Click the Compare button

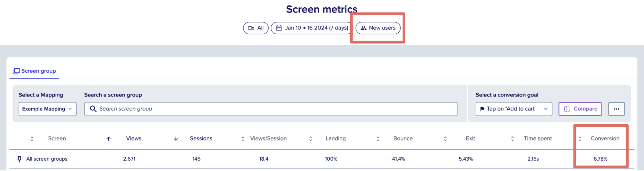(x=580, y=109)
